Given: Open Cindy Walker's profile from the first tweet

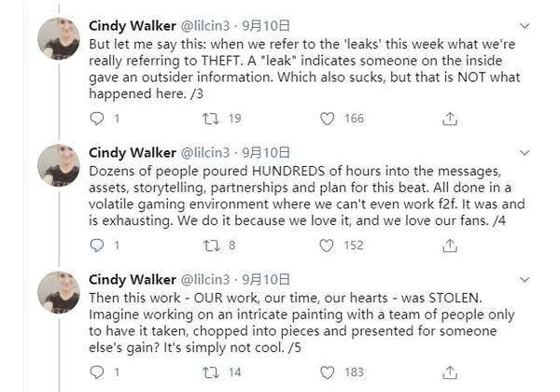Looking at the screenshot, I should [x=133, y=26].
